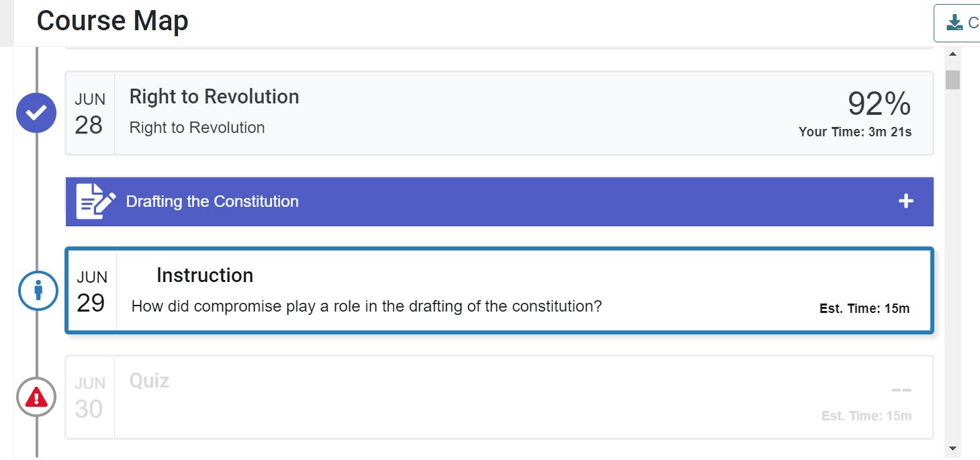Click the completed checkmark icon for Right to Revolution
This screenshot has height=460, width=980.
point(36,113)
